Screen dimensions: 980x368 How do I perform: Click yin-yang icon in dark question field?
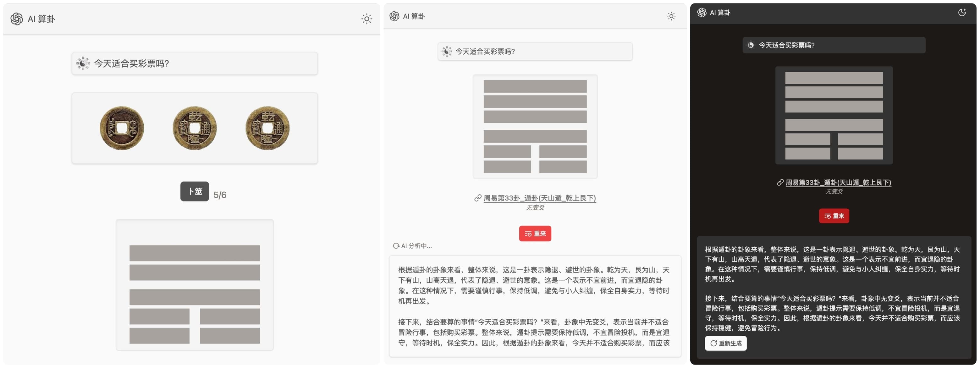click(x=751, y=45)
